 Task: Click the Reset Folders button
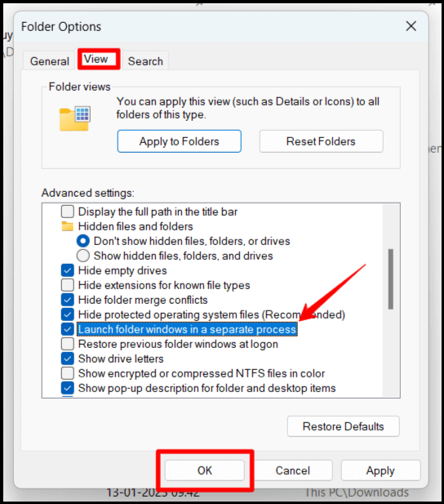(321, 141)
